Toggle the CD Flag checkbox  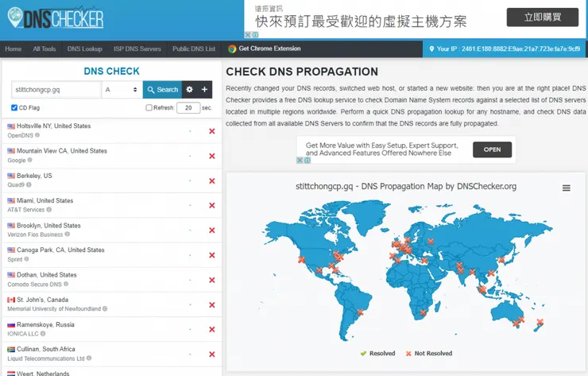click(14, 107)
